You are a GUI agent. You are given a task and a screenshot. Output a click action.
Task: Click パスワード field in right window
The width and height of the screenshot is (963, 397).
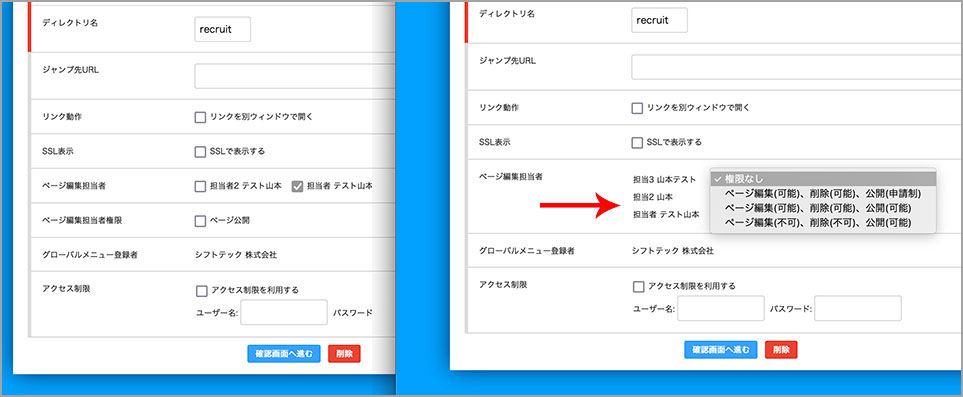coord(858,309)
